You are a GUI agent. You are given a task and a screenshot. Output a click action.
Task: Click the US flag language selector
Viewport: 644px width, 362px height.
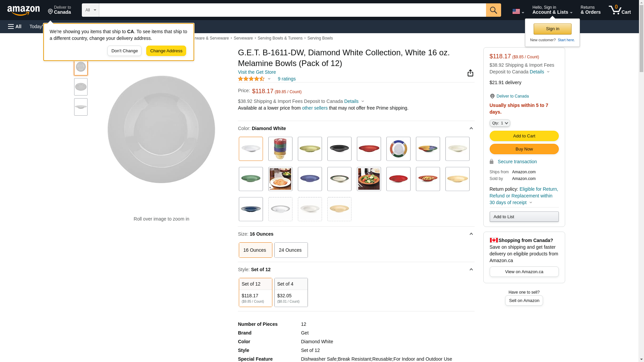tap(518, 11)
